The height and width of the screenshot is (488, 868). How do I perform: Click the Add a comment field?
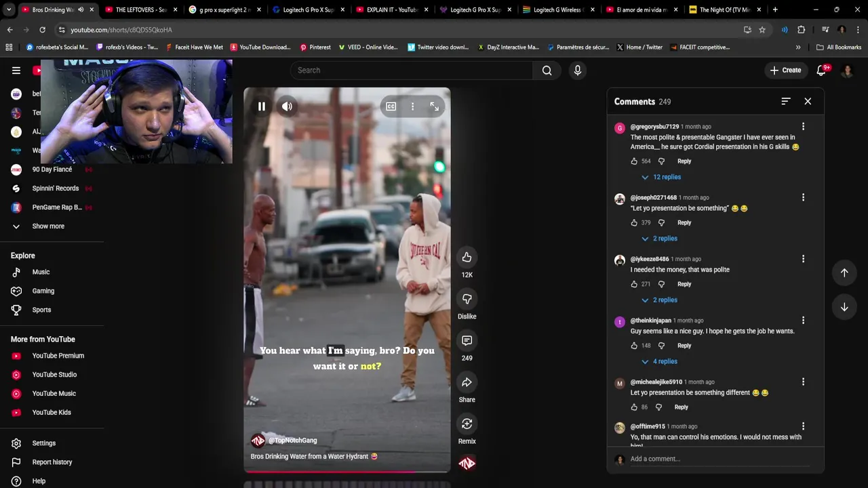pyautogui.click(x=719, y=459)
